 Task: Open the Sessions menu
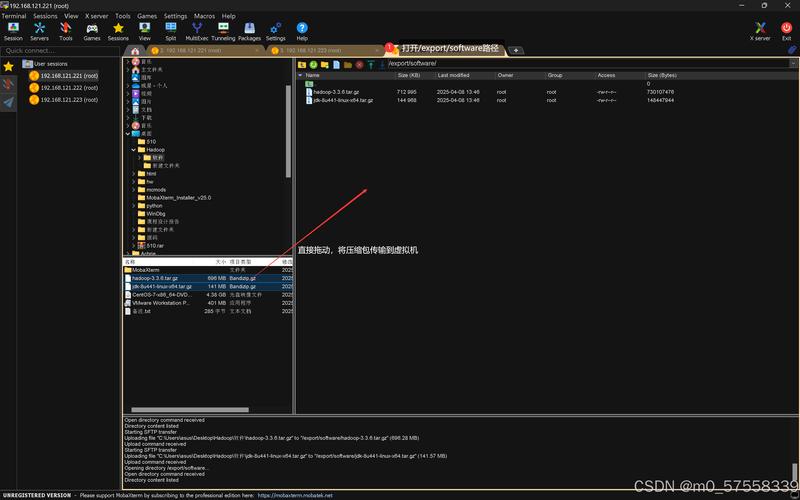45,16
